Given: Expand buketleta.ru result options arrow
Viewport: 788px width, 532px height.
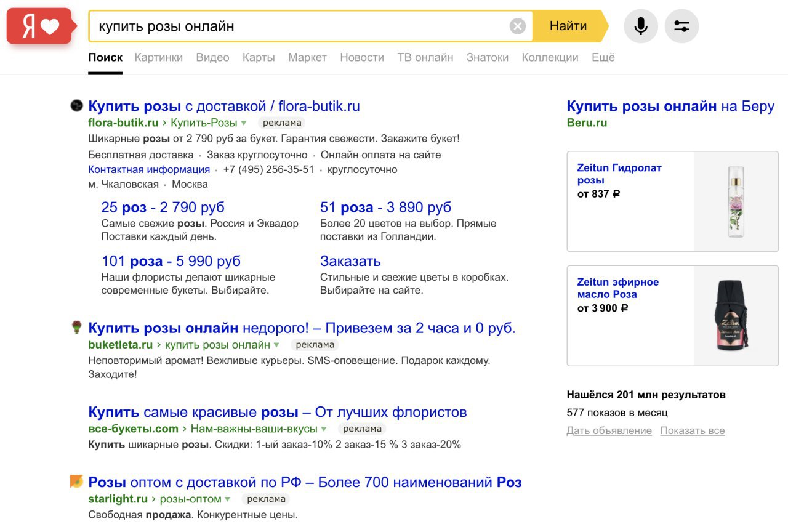Looking at the screenshot, I should pos(276,345).
